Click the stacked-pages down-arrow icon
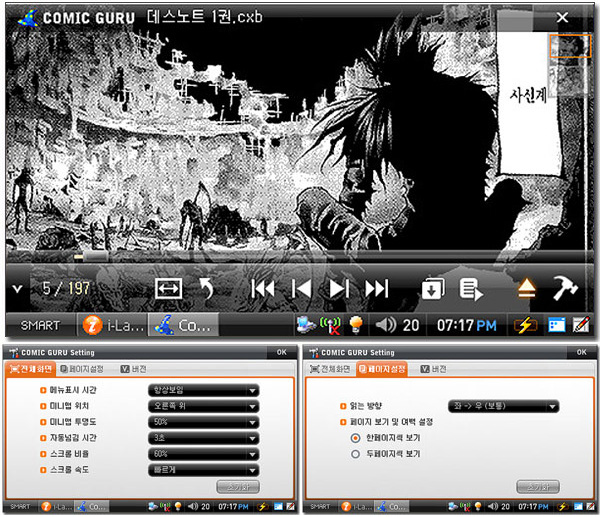600x517 pixels. pos(433,289)
